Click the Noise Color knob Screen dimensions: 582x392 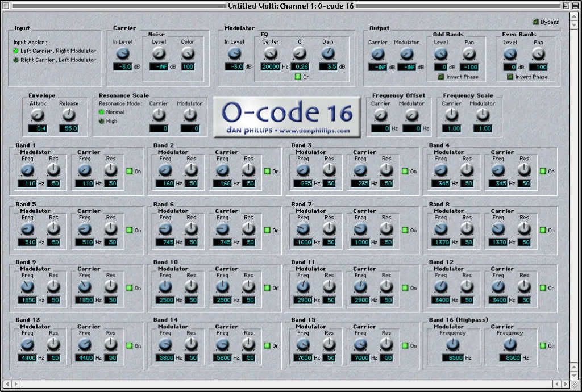(188, 54)
